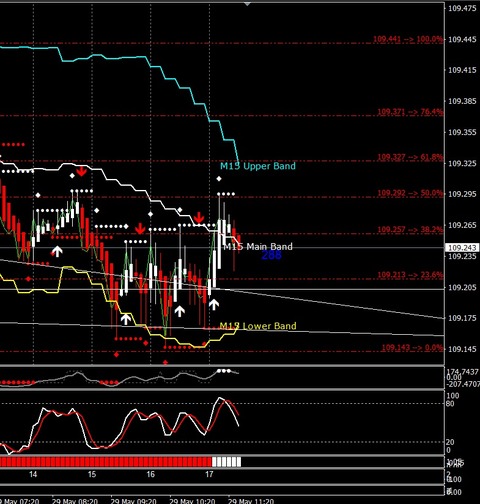Click price axis value 109.355

tap(462, 132)
